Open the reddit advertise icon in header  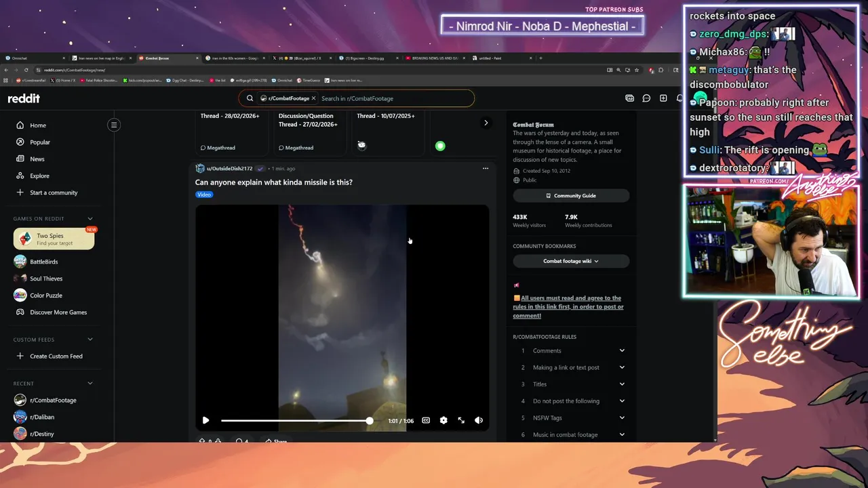(x=629, y=98)
